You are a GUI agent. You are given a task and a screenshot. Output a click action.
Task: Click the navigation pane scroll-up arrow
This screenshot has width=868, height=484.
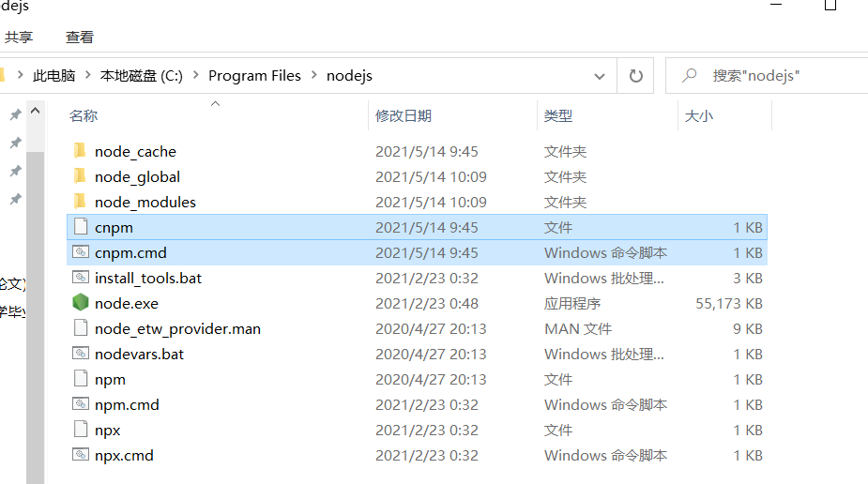coord(36,111)
